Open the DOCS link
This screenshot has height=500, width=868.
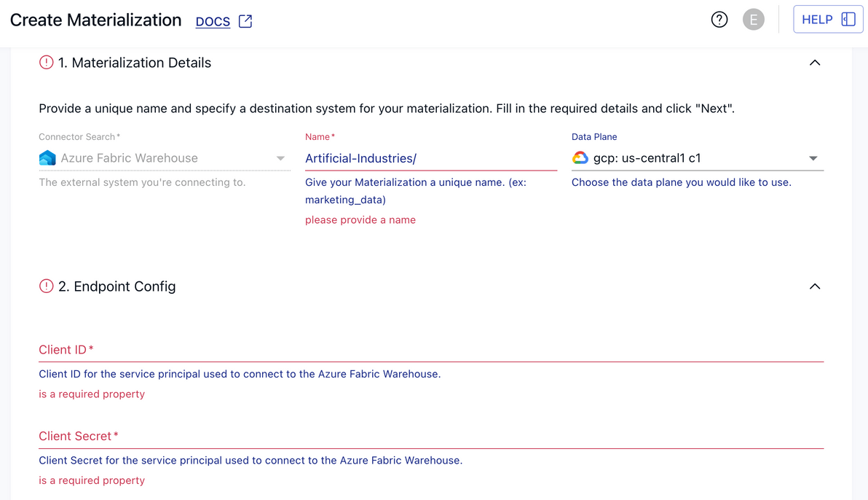point(213,21)
